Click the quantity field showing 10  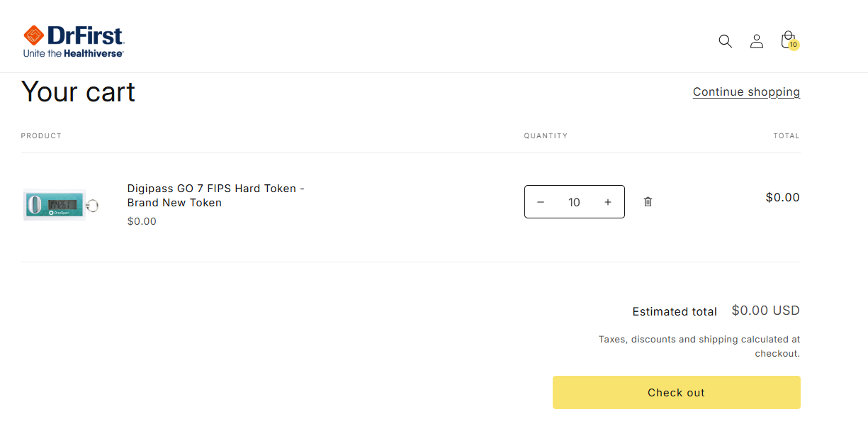click(x=574, y=202)
